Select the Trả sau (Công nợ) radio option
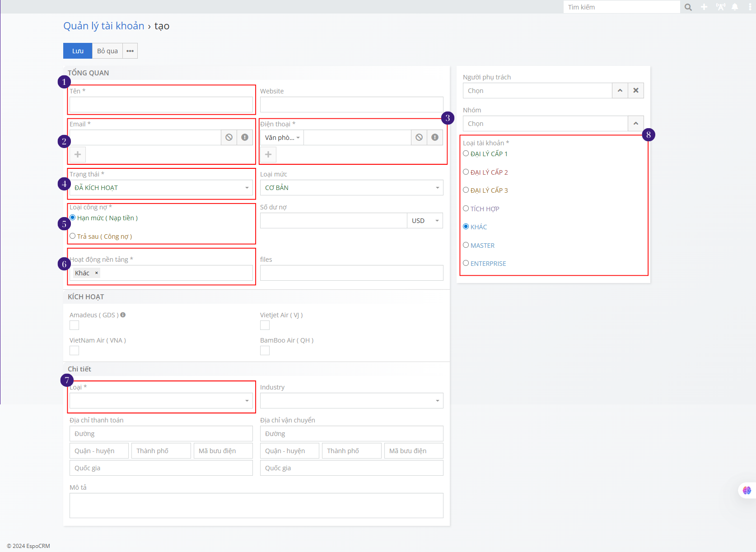The height and width of the screenshot is (552, 756). point(73,236)
